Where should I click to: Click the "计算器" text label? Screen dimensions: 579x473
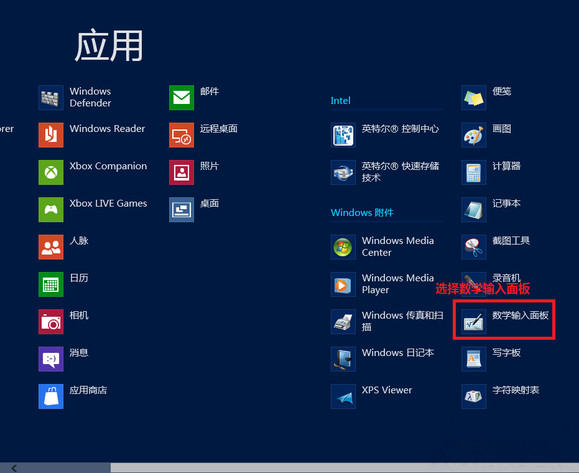pyautogui.click(x=506, y=166)
